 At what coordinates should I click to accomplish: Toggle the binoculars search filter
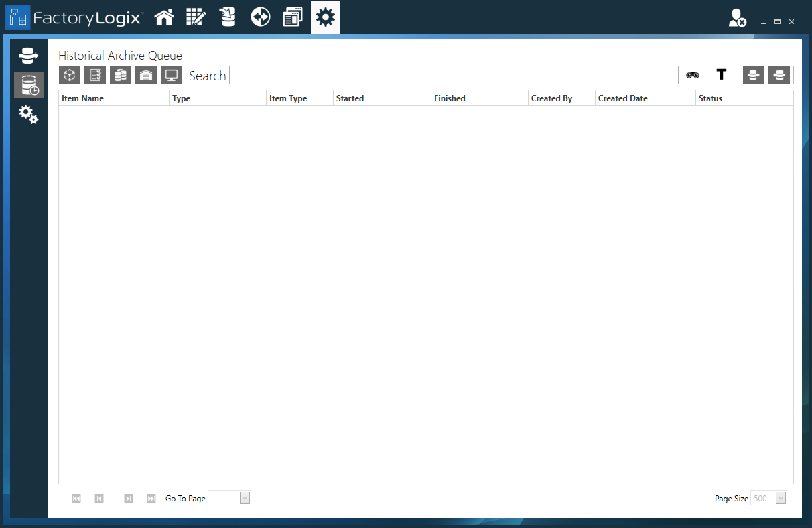692,75
